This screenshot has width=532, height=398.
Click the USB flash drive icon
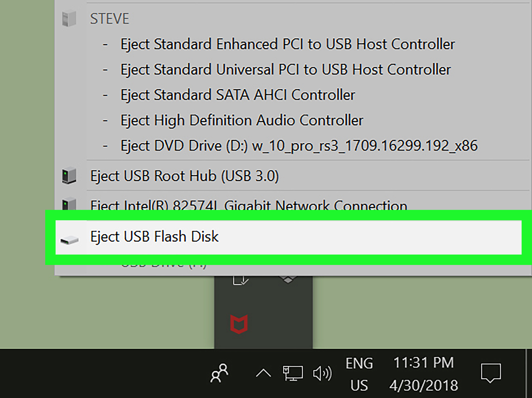[x=69, y=240]
